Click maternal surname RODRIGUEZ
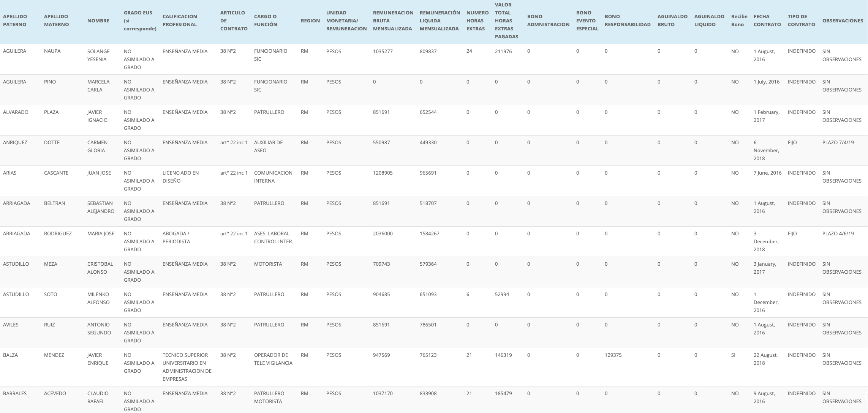The image size is (868, 413). pyautogui.click(x=58, y=233)
